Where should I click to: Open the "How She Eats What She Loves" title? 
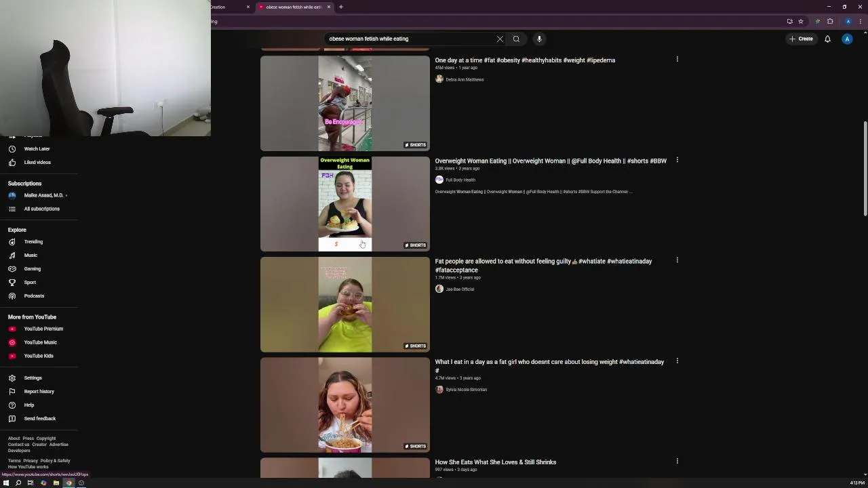click(495, 462)
